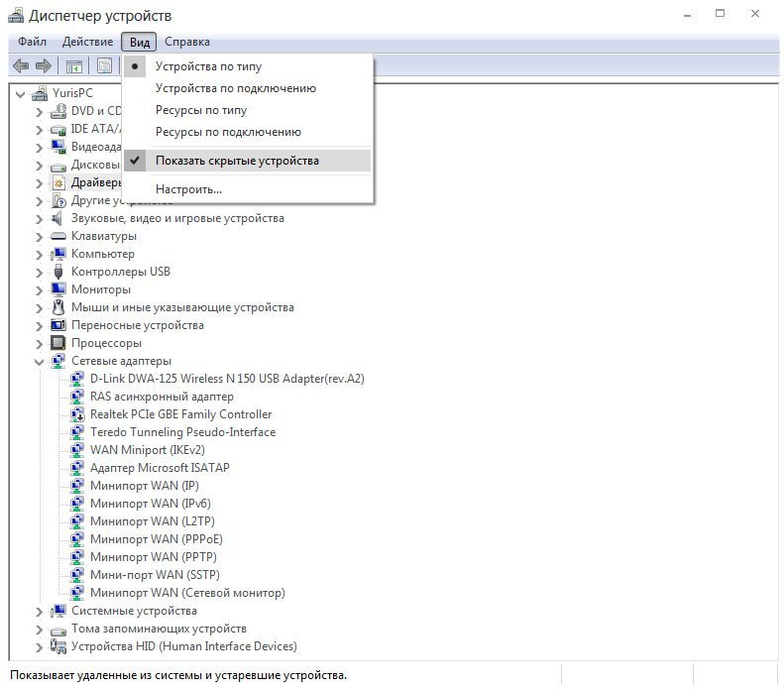Click the DVD drive category icon
The width and height of the screenshot is (784, 689).
coord(58,111)
